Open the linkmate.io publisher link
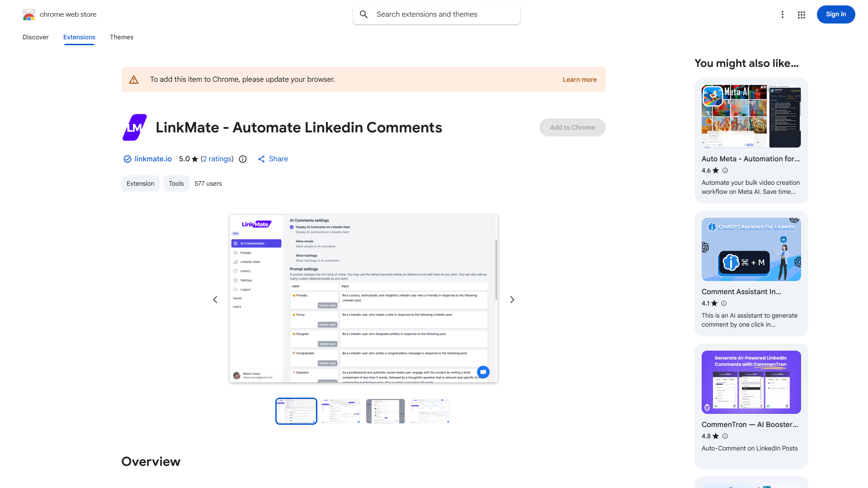The width and height of the screenshot is (868, 488). [x=153, y=159]
